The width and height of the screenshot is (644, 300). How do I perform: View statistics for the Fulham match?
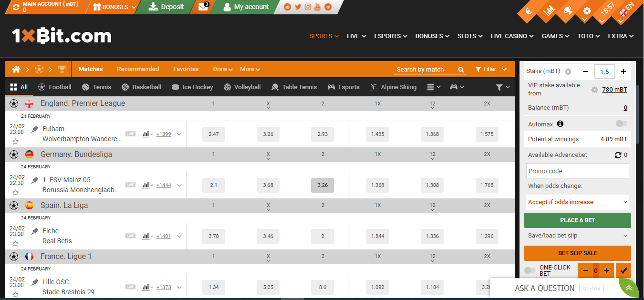[146, 134]
